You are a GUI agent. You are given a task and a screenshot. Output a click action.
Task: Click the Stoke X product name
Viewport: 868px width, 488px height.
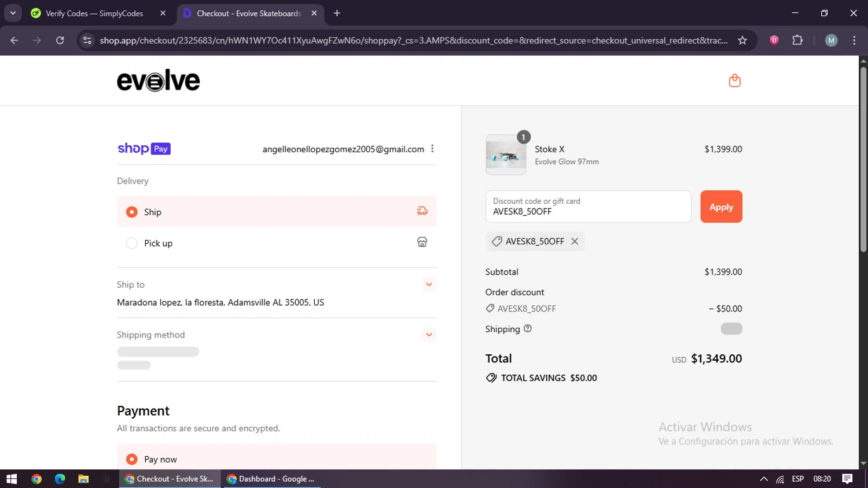click(x=550, y=149)
